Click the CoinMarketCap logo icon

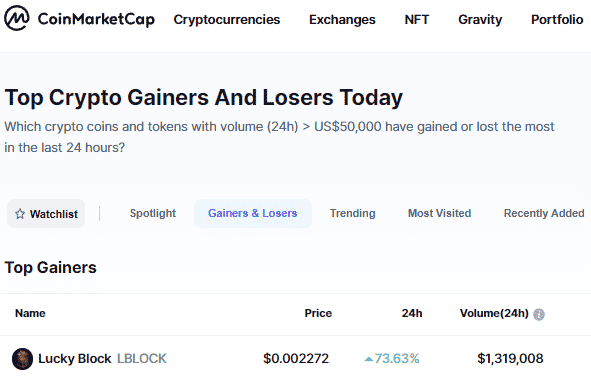17,18
